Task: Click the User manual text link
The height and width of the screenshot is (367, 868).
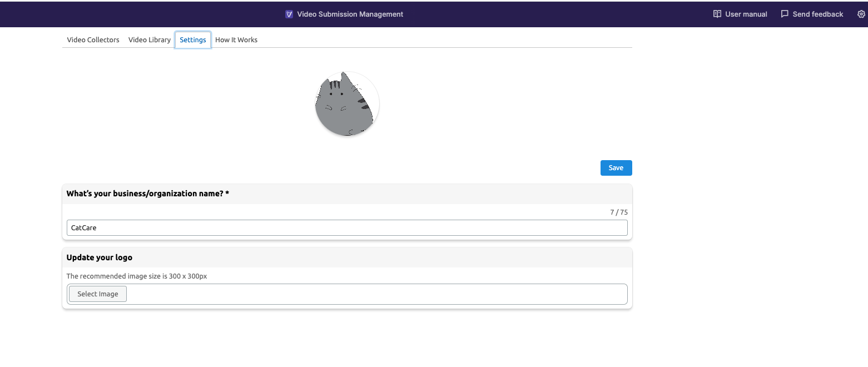Action: tap(745, 14)
